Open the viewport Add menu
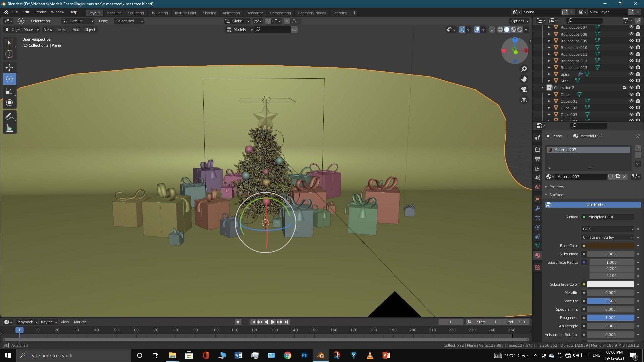Screen dimensions: 644x362 click(x=76, y=29)
